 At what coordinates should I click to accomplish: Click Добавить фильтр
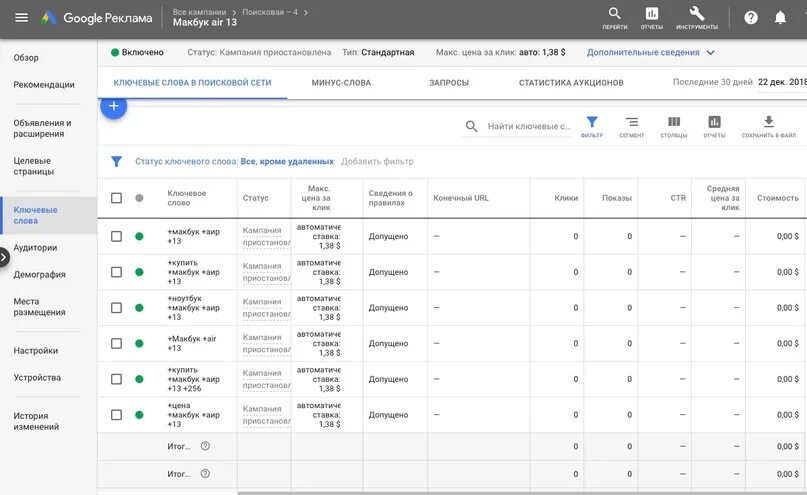377,162
